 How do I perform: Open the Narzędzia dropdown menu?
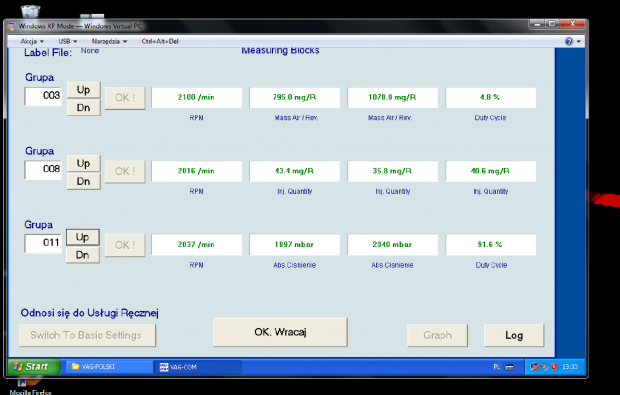tap(109, 41)
